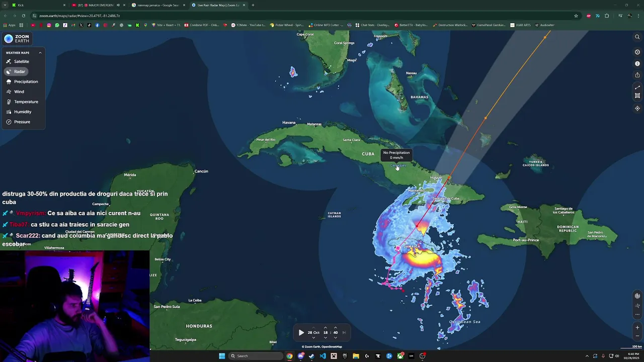Open the Online MP3 Cutter bookmark

tap(326, 25)
